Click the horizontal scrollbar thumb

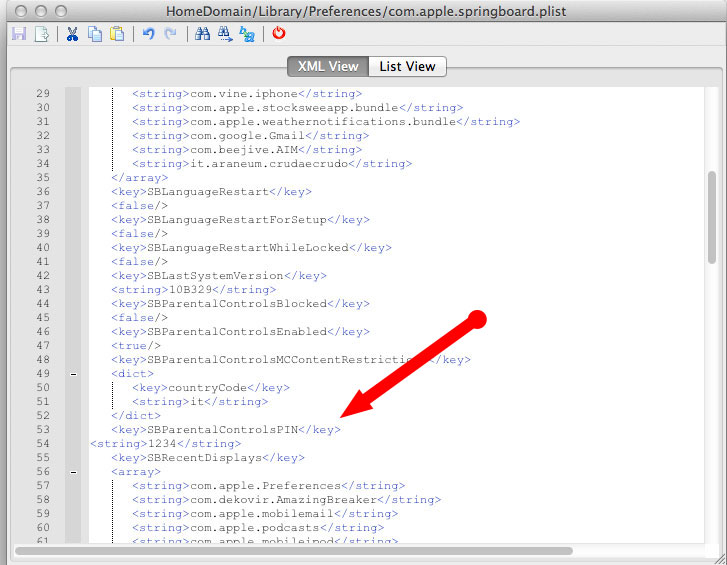(294, 551)
